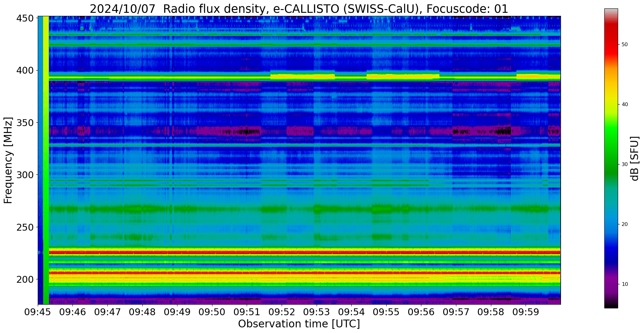Click the 09:48 time tick label
The height and width of the screenshot is (333, 644).
click(142, 312)
